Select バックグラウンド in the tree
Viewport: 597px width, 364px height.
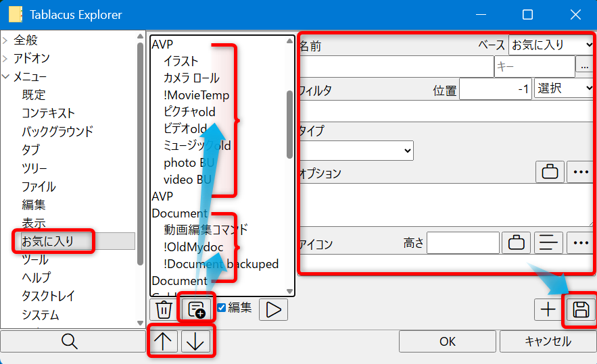[57, 131]
